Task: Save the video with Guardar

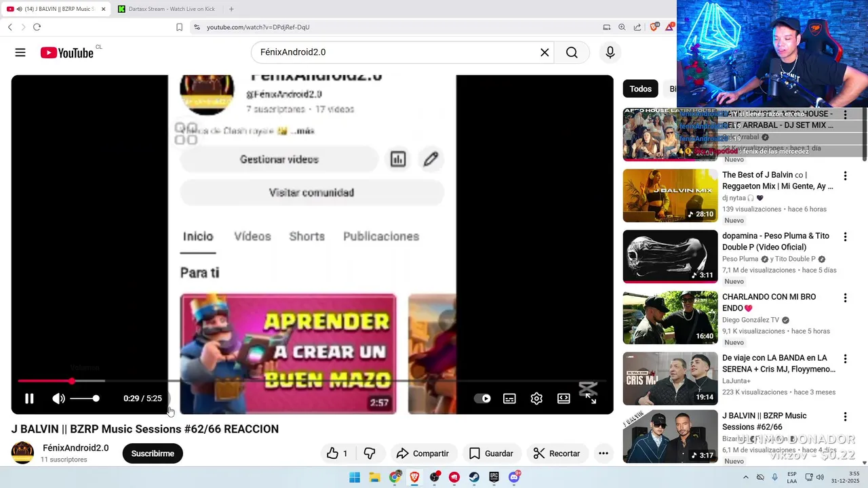Action: coord(491,453)
